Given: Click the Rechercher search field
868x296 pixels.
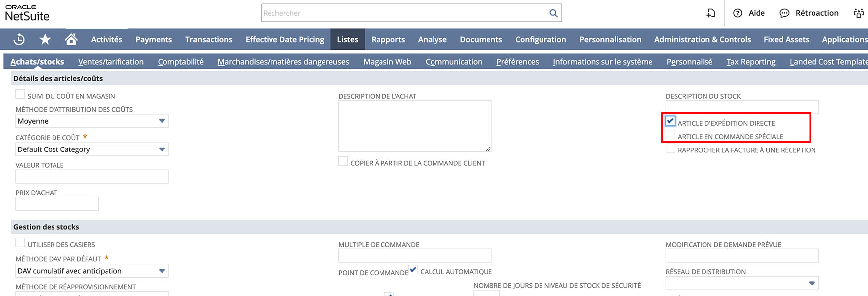Looking at the screenshot, I should [404, 13].
